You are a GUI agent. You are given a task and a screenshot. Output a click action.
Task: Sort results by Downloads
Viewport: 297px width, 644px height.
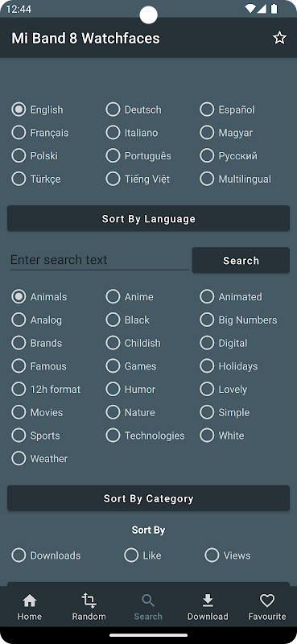pos(46,555)
